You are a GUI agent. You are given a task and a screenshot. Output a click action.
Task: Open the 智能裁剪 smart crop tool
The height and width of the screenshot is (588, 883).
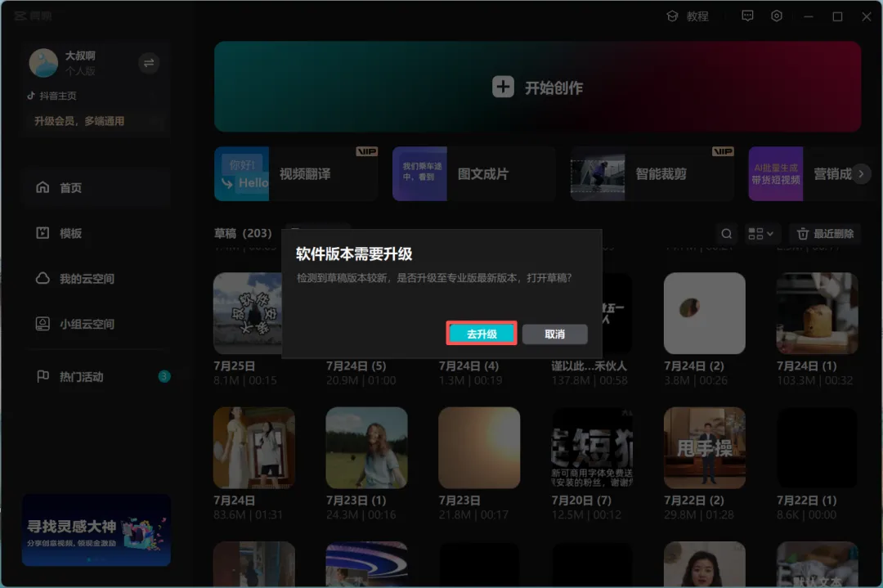pos(652,174)
